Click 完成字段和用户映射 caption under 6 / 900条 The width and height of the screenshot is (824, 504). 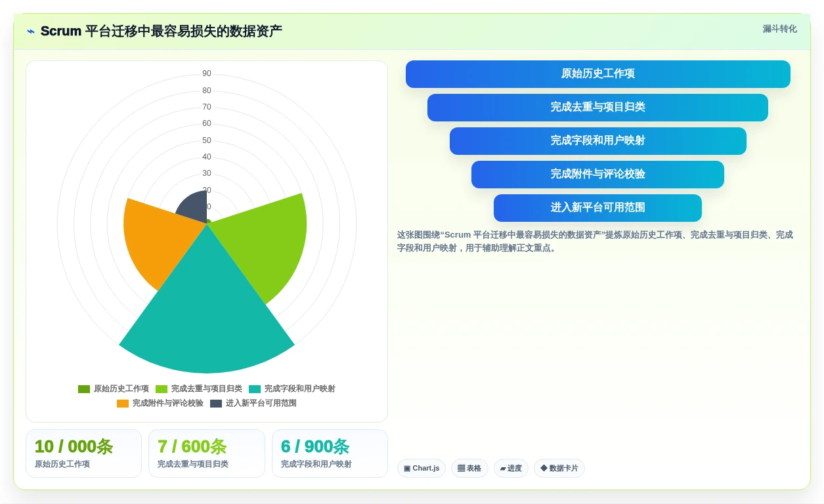click(x=316, y=465)
